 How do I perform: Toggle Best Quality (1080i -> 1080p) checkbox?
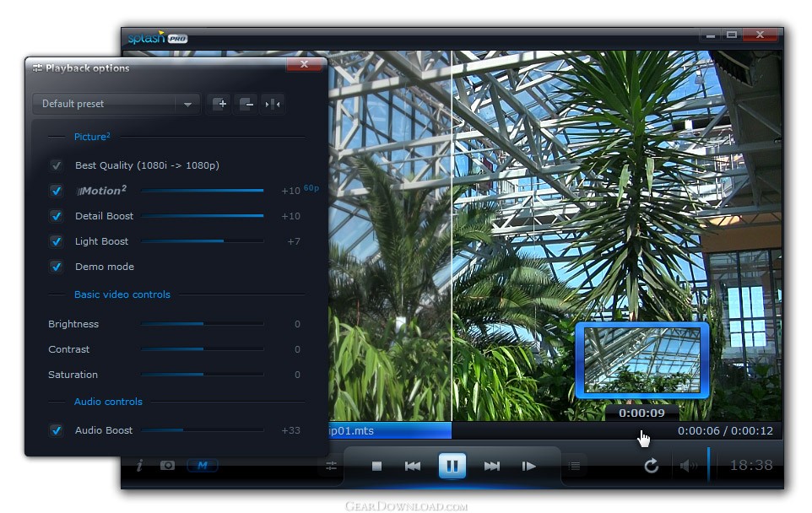point(56,165)
